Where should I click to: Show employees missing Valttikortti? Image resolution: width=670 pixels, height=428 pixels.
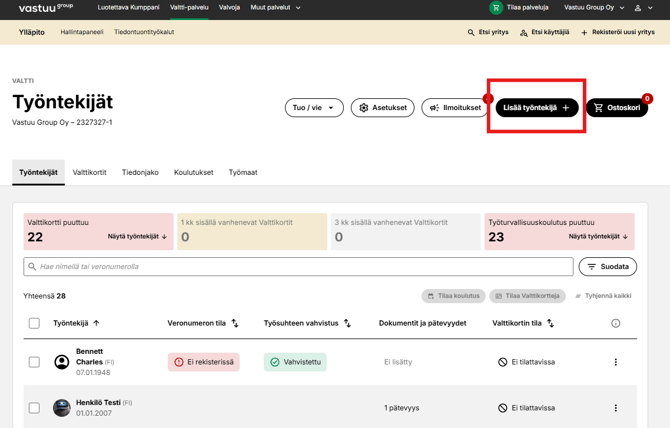137,237
